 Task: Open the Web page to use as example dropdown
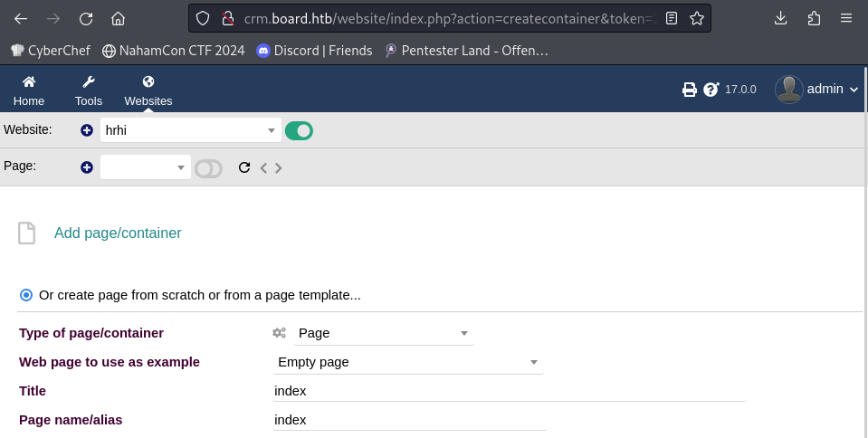click(x=408, y=362)
